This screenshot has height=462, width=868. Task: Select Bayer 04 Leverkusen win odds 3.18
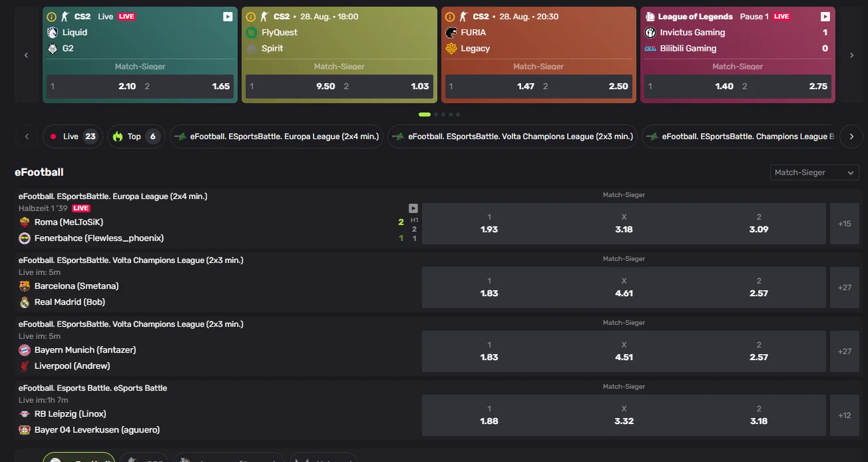[x=759, y=415]
